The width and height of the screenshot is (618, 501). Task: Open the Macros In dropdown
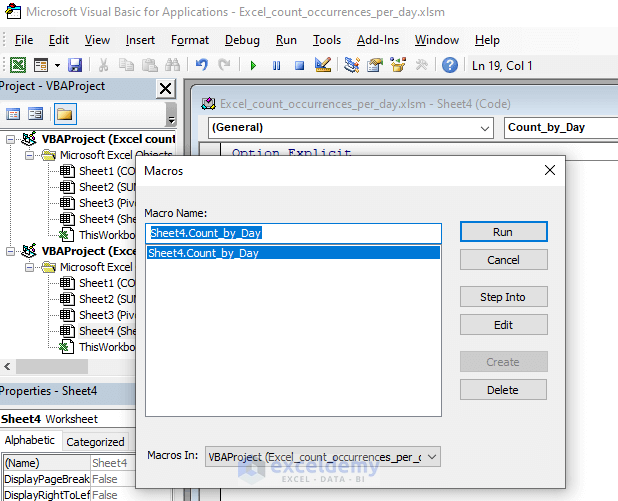322,457
